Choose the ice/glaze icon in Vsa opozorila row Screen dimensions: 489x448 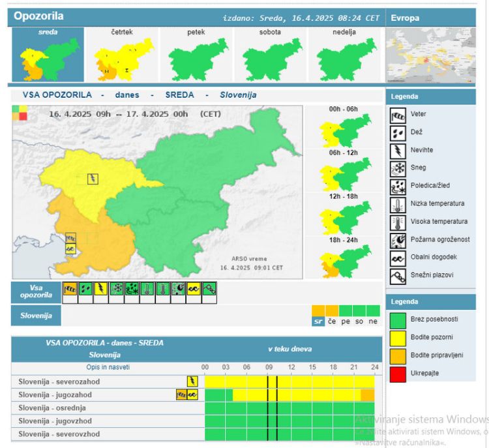132,289
